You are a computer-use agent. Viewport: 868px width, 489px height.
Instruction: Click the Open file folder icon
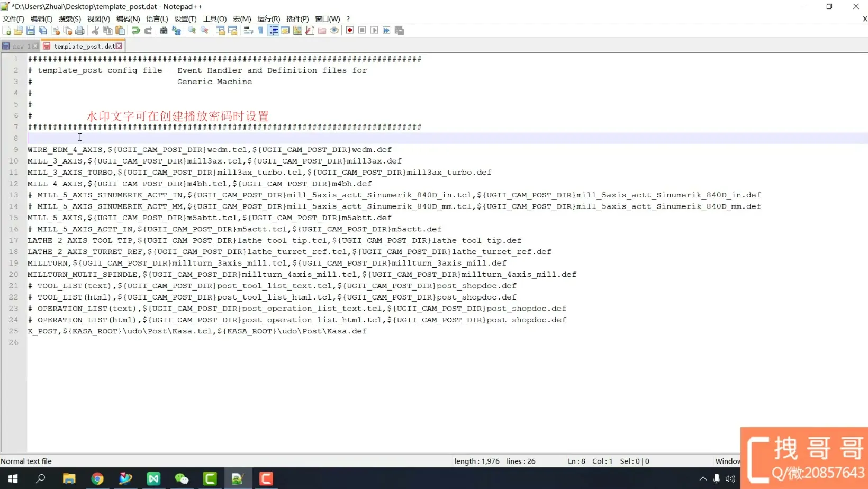tap(19, 31)
